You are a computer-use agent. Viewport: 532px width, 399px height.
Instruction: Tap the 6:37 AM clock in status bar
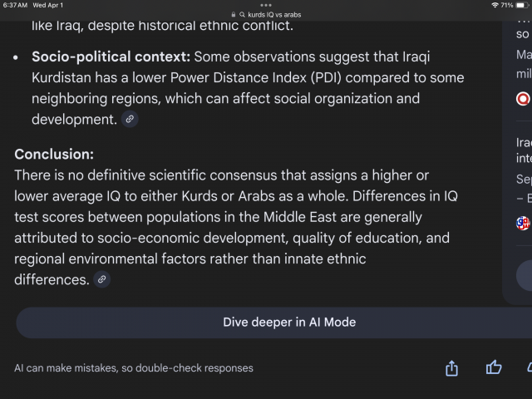15,5
